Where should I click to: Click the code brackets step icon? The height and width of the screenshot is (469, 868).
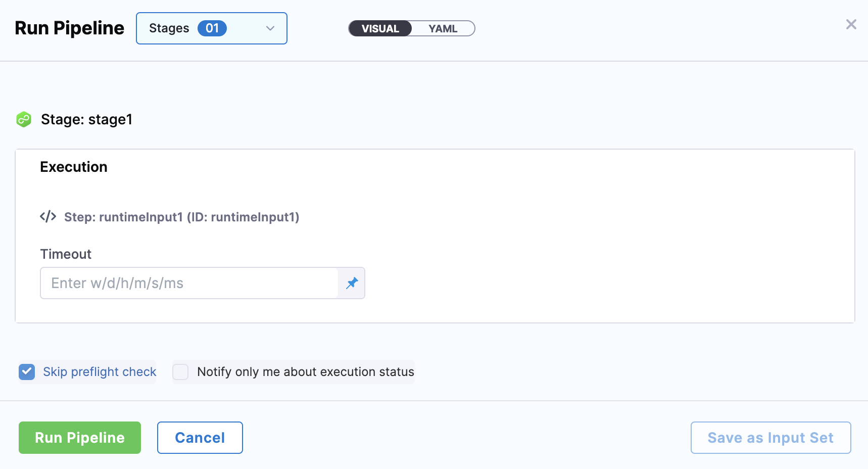pos(48,217)
